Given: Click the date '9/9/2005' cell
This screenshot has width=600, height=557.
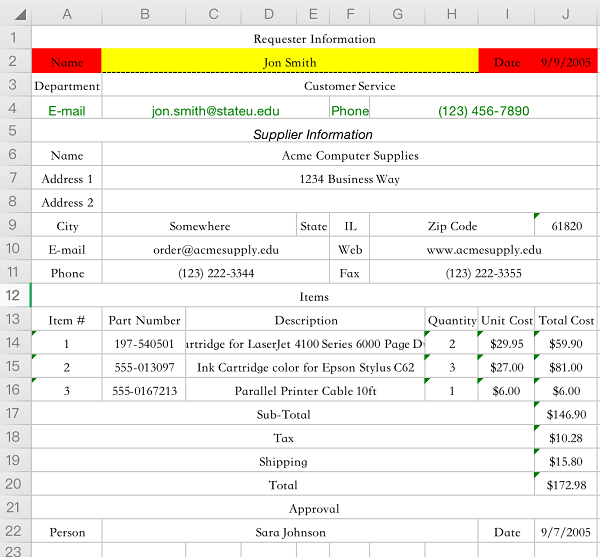Looking at the screenshot, I should [566, 61].
